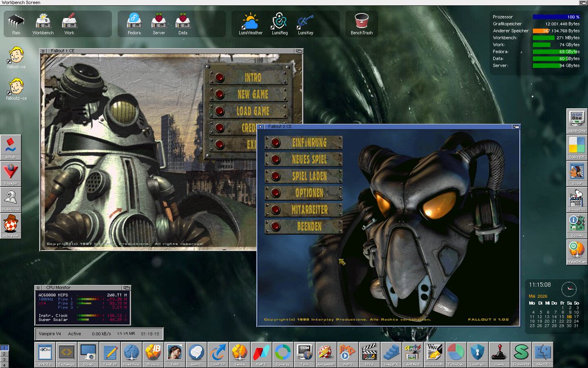Launch Synergy from the bottom dock
The image size is (588, 368).
[x=283, y=355]
